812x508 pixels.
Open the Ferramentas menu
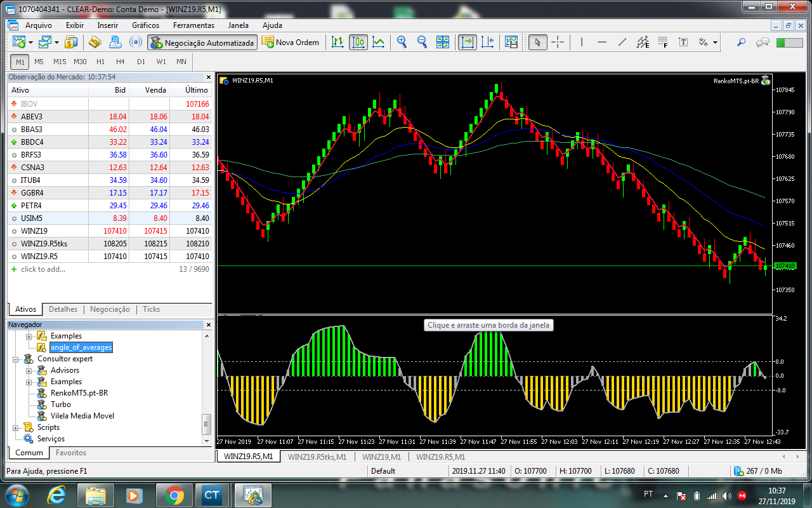[x=193, y=25]
